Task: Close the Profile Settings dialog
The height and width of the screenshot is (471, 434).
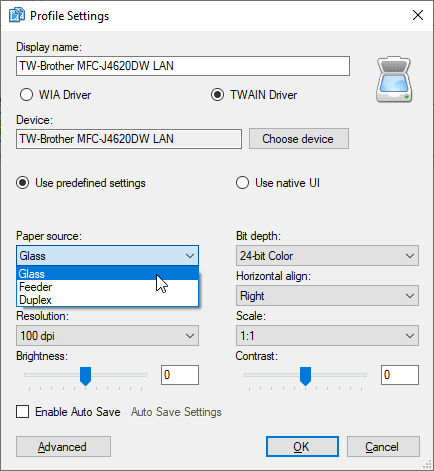Action: (418, 15)
